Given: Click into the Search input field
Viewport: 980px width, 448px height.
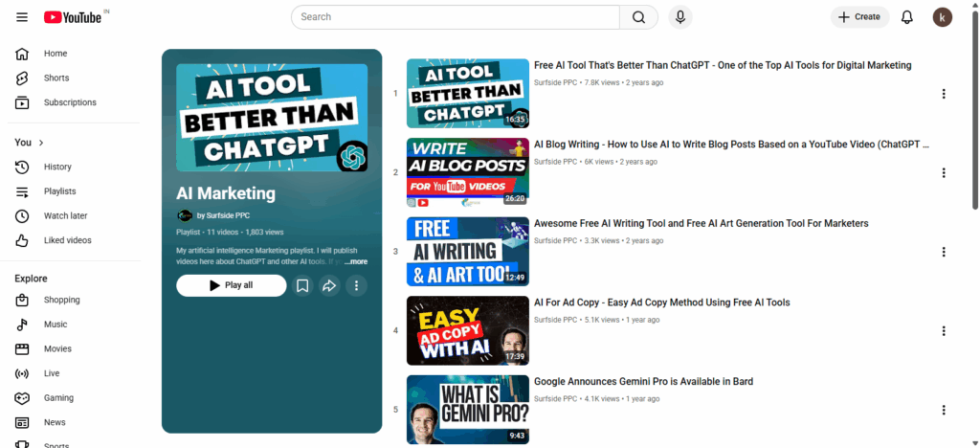Looking at the screenshot, I should (455, 17).
